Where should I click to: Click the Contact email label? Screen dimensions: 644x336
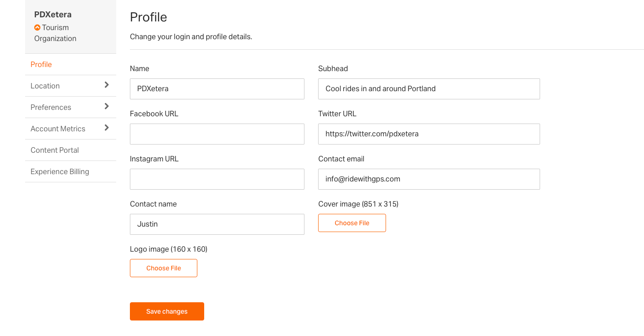pos(341,159)
